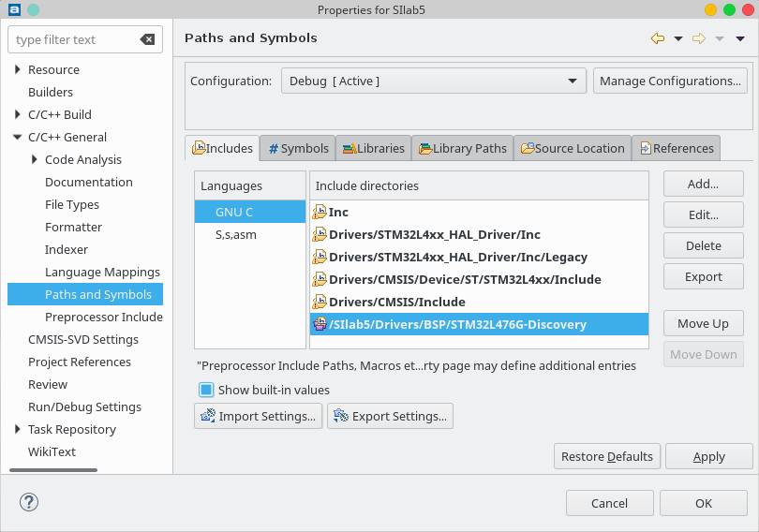Collapse the C/C++ General tree node
The height and width of the screenshot is (532, 759).
pos(18,137)
